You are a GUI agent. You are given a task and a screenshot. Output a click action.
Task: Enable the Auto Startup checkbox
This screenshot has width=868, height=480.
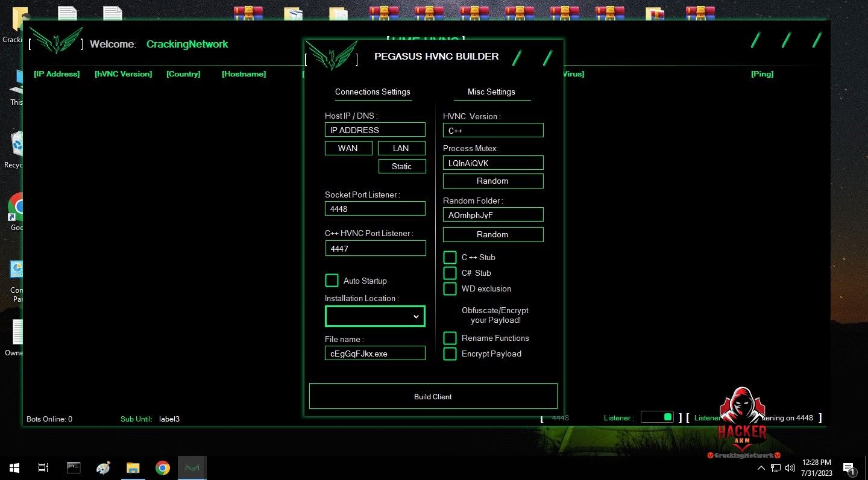(x=332, y=281)
